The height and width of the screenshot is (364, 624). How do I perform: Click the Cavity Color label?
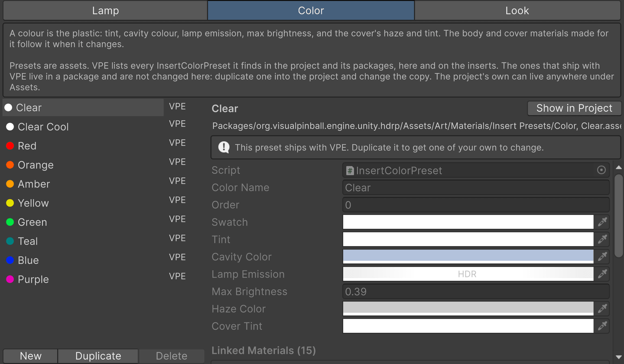(x=241, y=257)
